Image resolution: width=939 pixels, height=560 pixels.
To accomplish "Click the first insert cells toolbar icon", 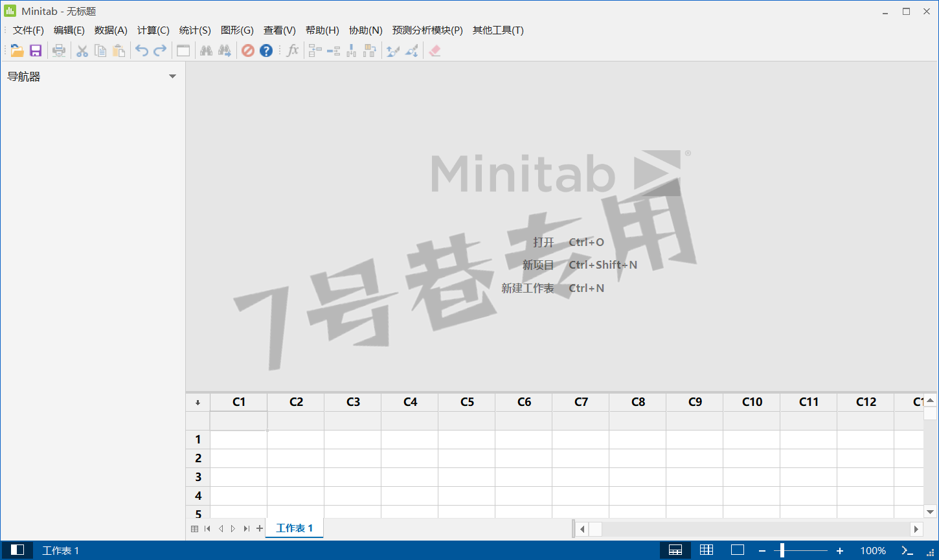I will coord(315,50).
